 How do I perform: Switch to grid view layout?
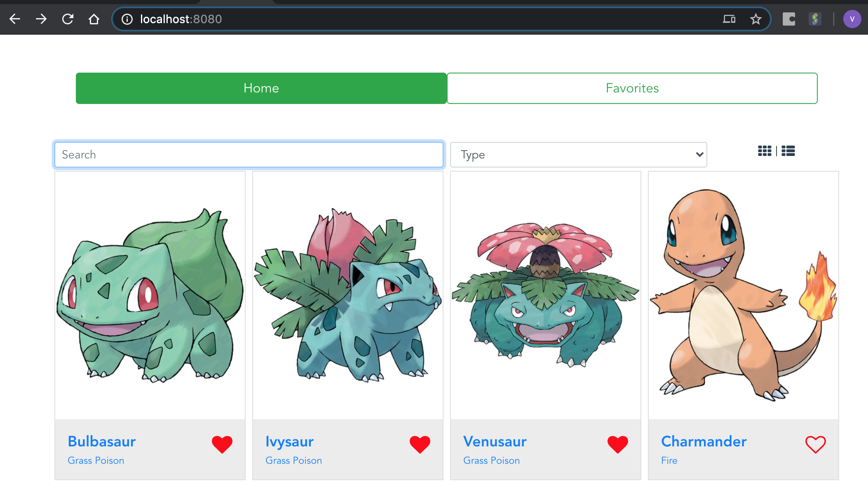coord(764,151)
